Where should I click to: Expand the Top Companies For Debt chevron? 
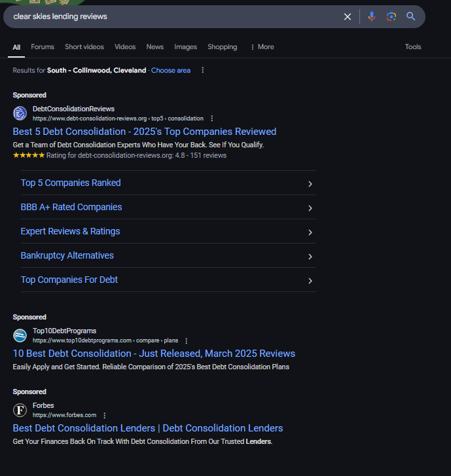[310, 281]
